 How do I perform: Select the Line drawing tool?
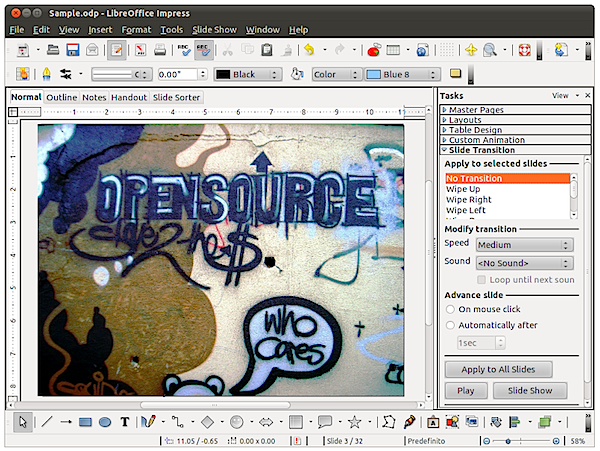47,422
